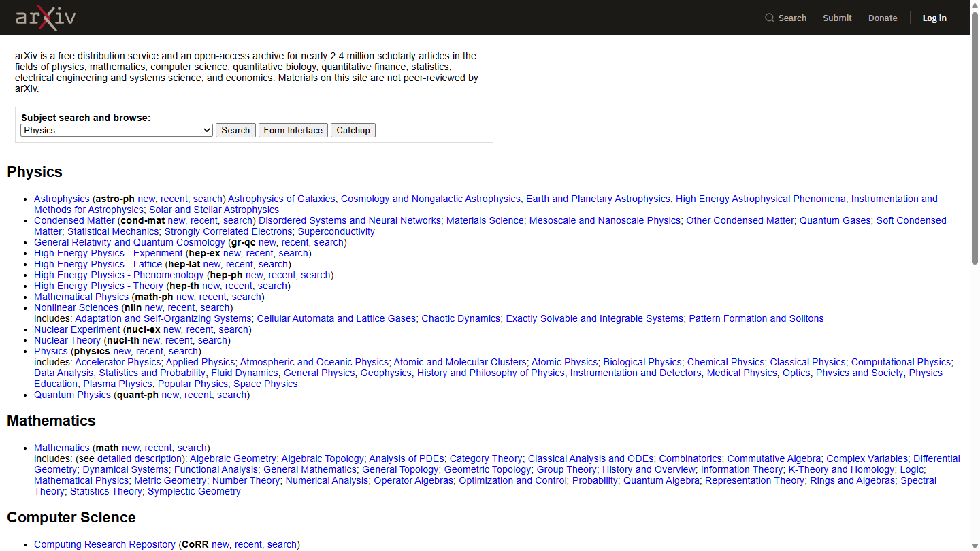980x551 pixels.
Task: Click Log in in the header
Action: click(x=934, y=18)
